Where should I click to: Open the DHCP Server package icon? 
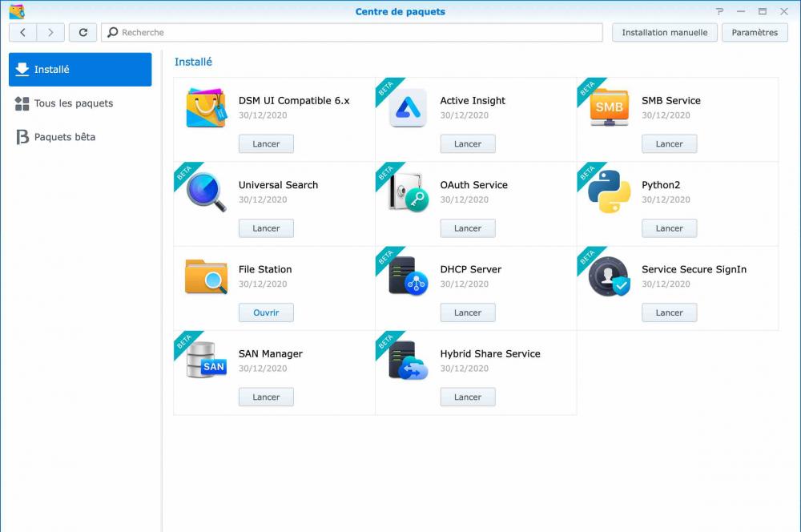pos(408,277)
